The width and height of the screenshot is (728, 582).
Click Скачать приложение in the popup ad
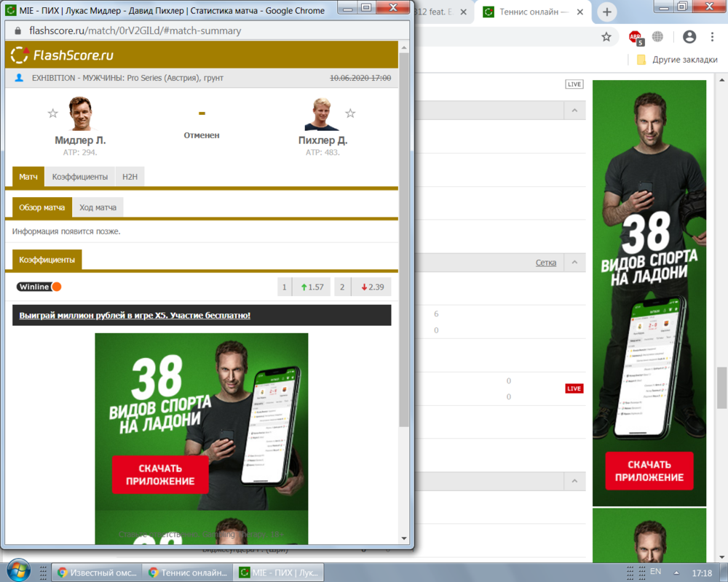click(160, 475)
